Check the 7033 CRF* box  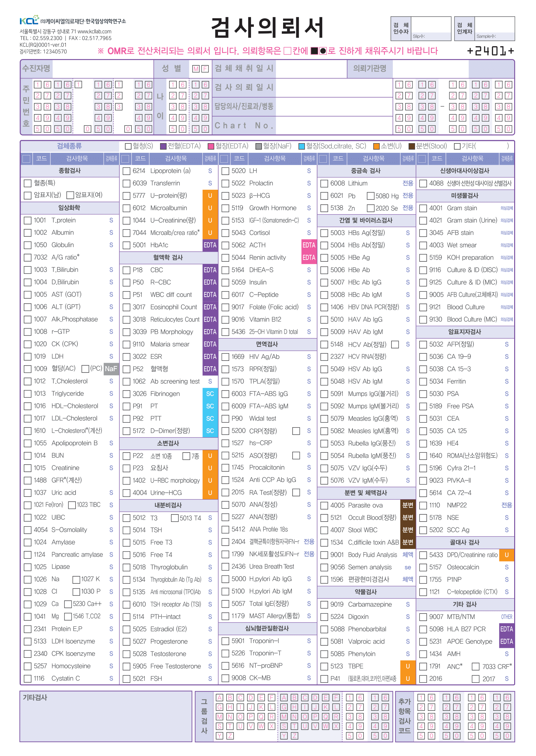[x=476, y=666]
